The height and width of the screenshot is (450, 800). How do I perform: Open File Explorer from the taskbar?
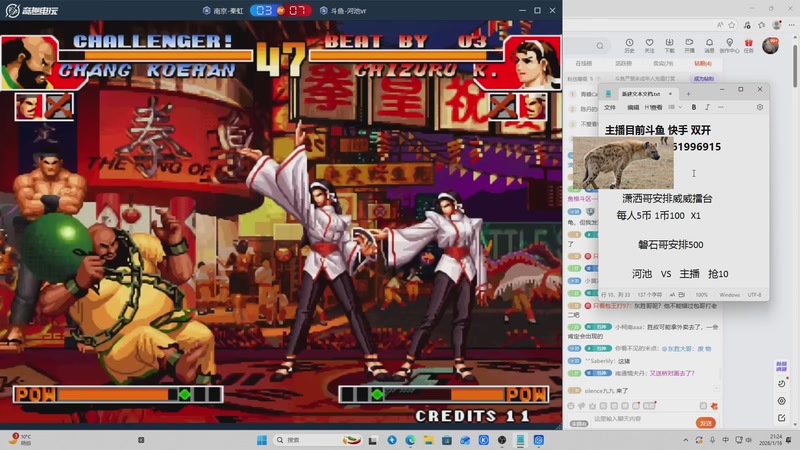click(x=429, y=440)
